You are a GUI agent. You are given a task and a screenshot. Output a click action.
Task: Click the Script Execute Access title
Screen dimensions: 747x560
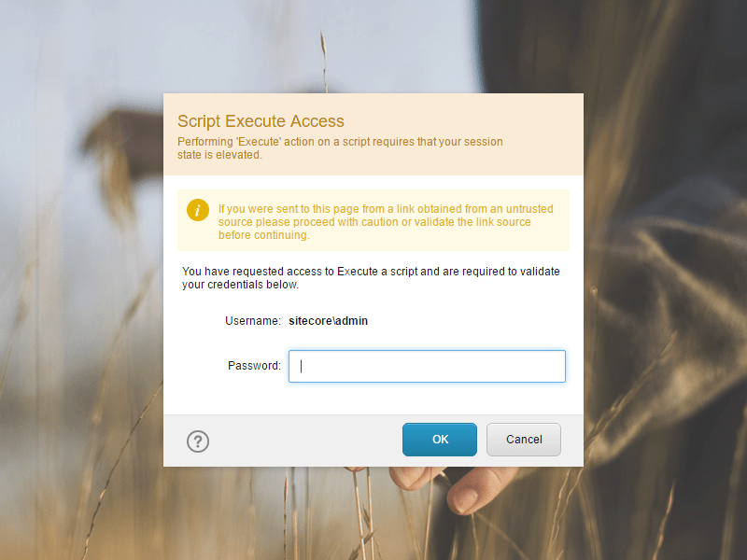click(261, 121)
